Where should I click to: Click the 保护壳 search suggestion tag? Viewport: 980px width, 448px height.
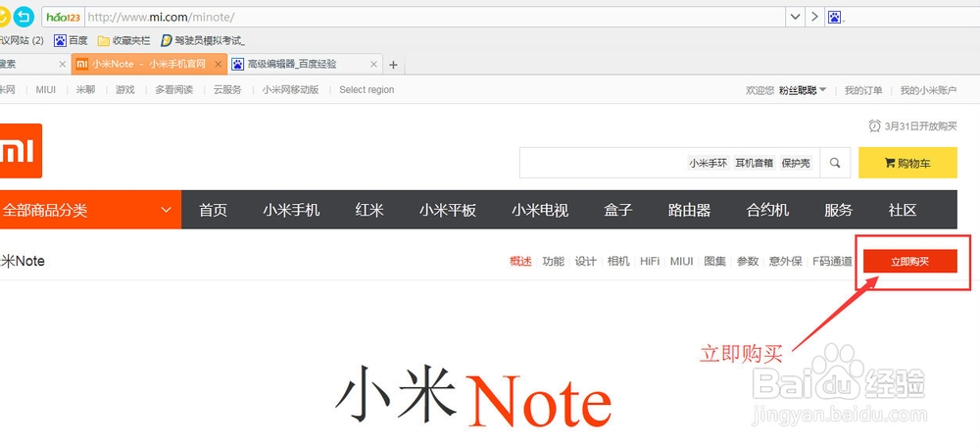pos(796,163)
